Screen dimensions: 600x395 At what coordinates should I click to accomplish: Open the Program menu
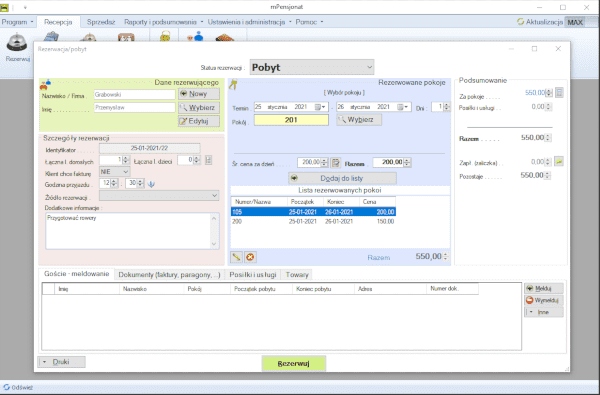point(17,22)
